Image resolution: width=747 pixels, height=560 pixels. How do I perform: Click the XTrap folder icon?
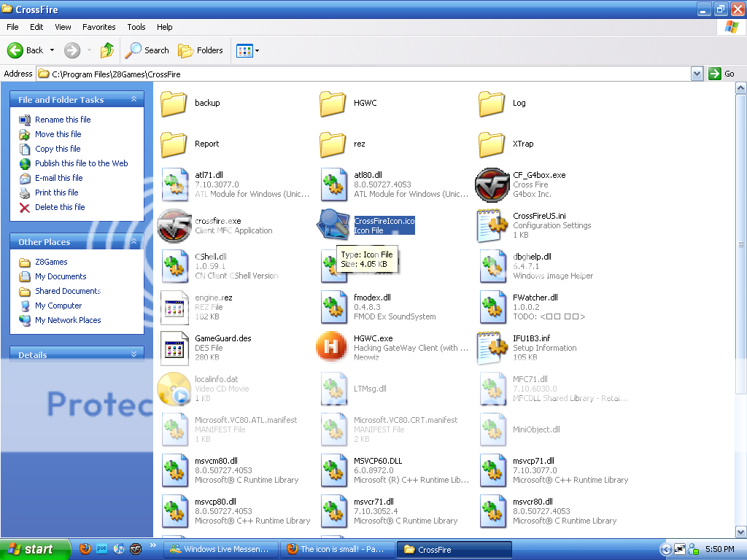(x=492, y=144)
